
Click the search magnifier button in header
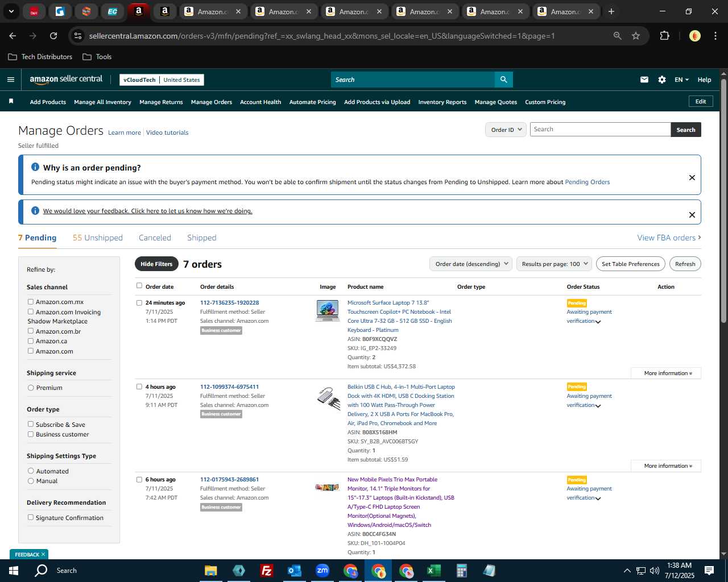[x=503, y=80]
